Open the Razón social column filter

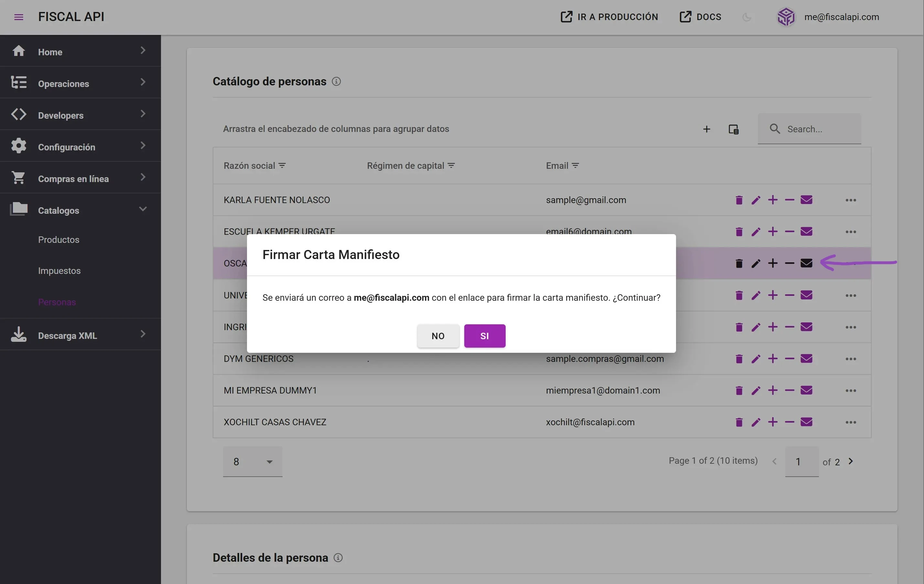click(x=282, y=165)
